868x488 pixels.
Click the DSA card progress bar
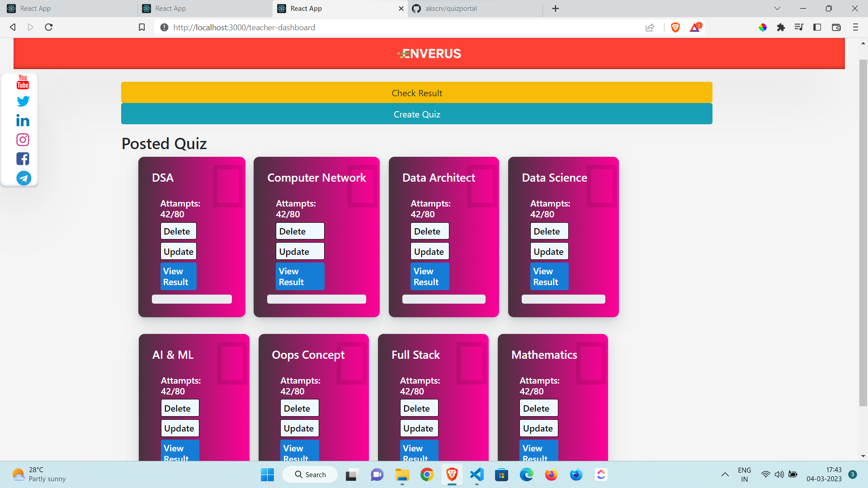[192, 299]
